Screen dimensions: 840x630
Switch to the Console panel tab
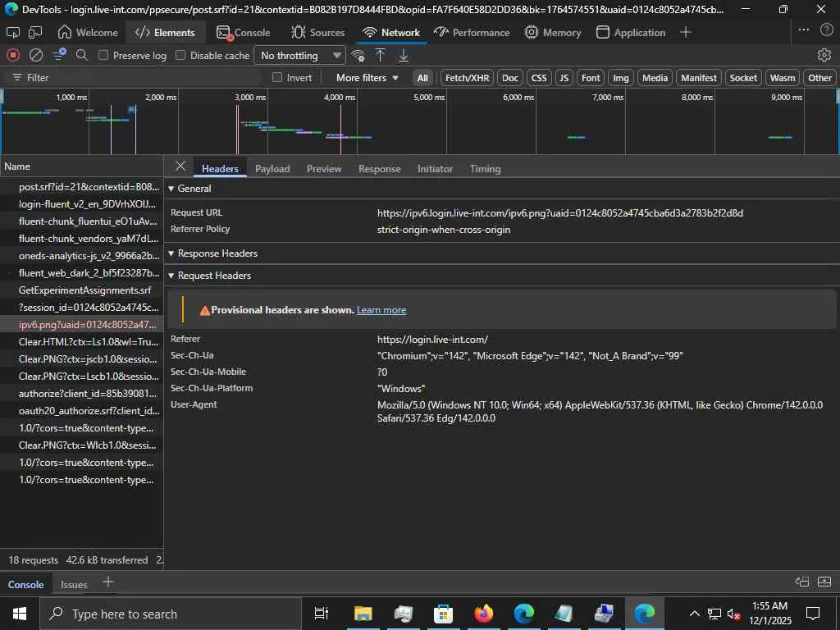[243, 33]
